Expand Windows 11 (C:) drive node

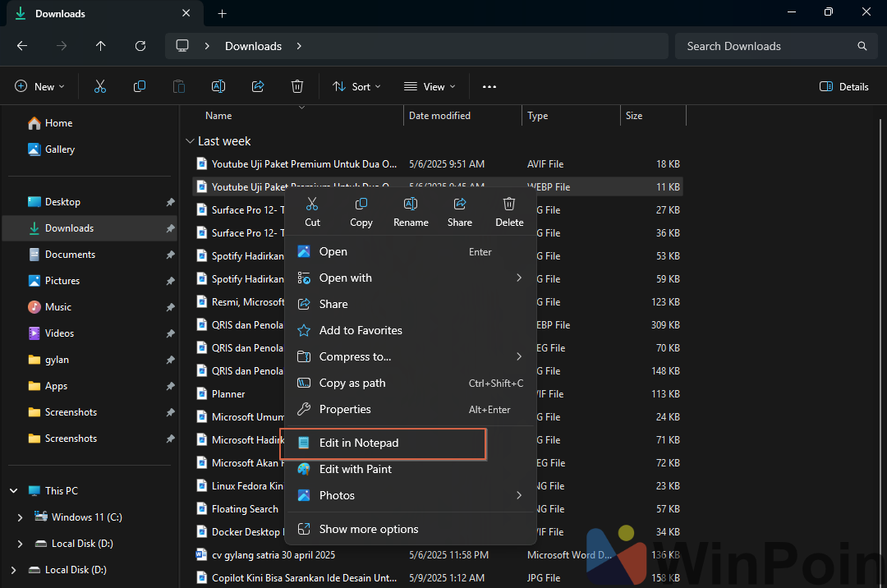(x=21, y=517)
